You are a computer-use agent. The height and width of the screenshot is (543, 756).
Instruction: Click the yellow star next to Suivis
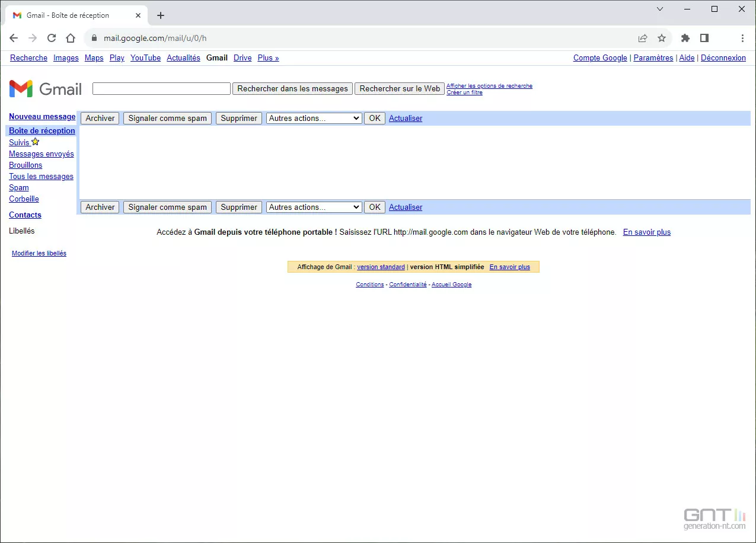click(35, 142)
